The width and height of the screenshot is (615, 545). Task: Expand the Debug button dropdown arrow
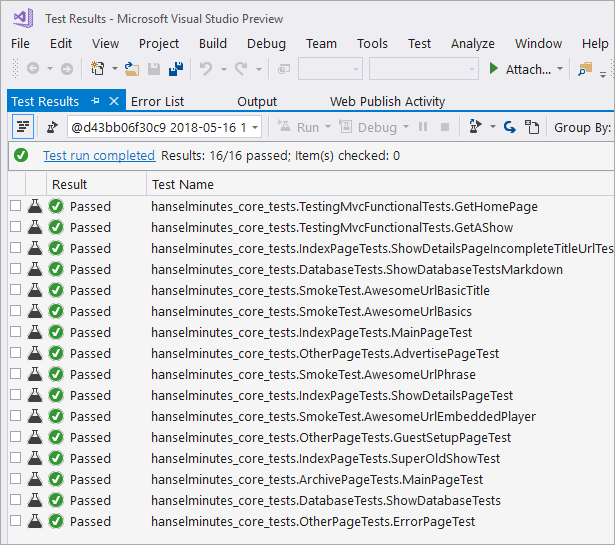point(406,127)
